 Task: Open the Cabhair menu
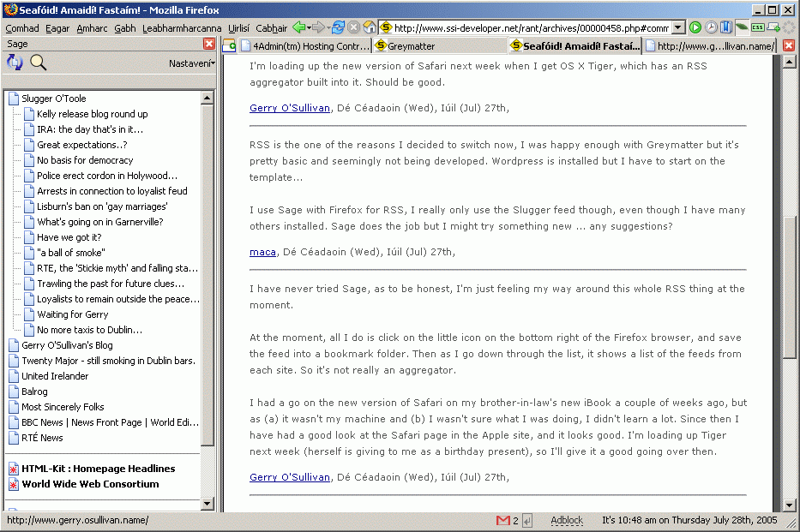[272, 28]
